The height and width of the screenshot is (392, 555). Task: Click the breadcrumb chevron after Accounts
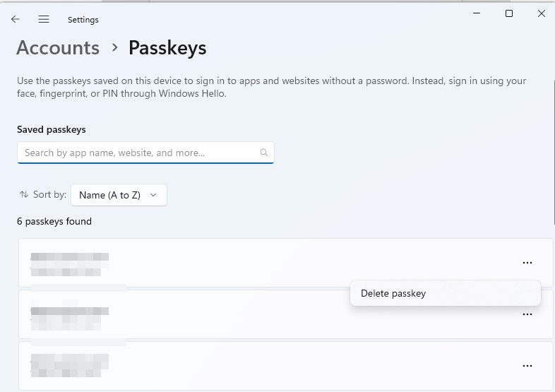(x=114, y=48)
